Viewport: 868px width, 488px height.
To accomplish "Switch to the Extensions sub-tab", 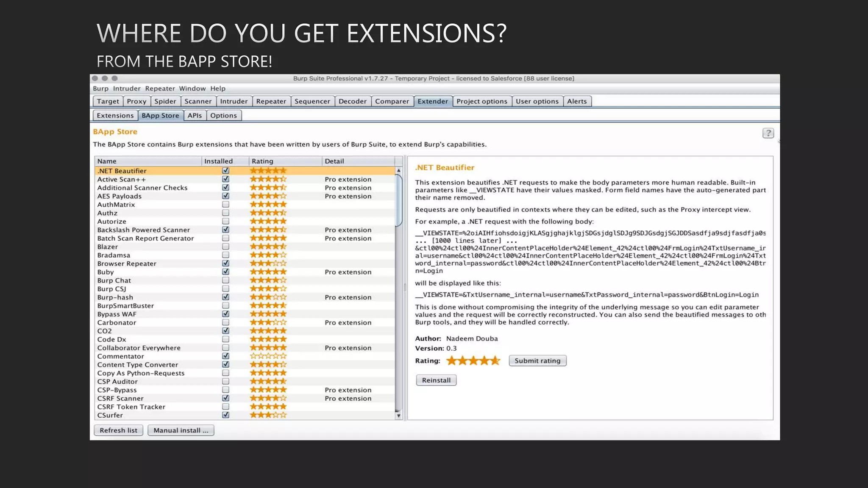I will (x=115, y=115).
